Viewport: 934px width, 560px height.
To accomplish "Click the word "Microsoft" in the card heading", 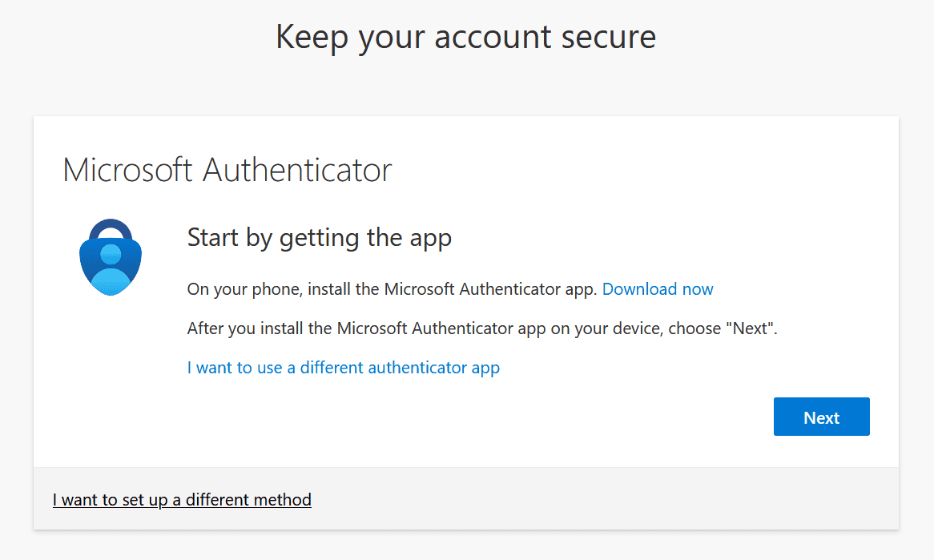I will (128, 170).
